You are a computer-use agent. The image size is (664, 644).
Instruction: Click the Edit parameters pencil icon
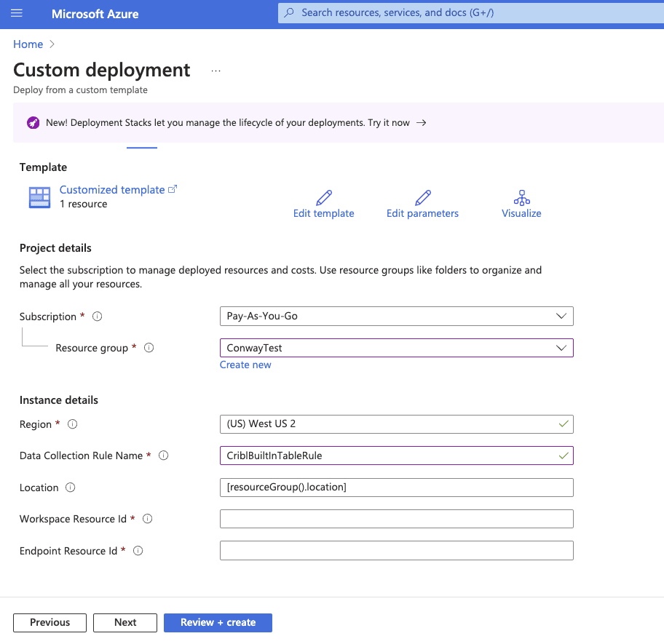[422, 198]
